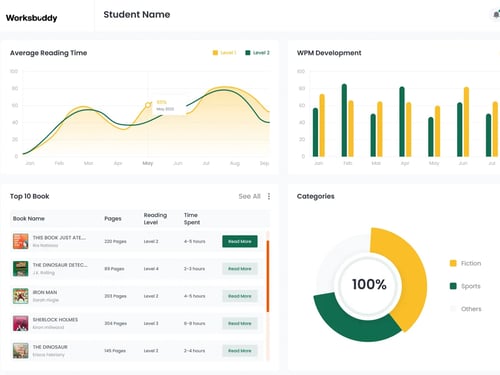Click THE DINOSAUR DETEC... book title

pyautogui.click(x=60, y=265)
